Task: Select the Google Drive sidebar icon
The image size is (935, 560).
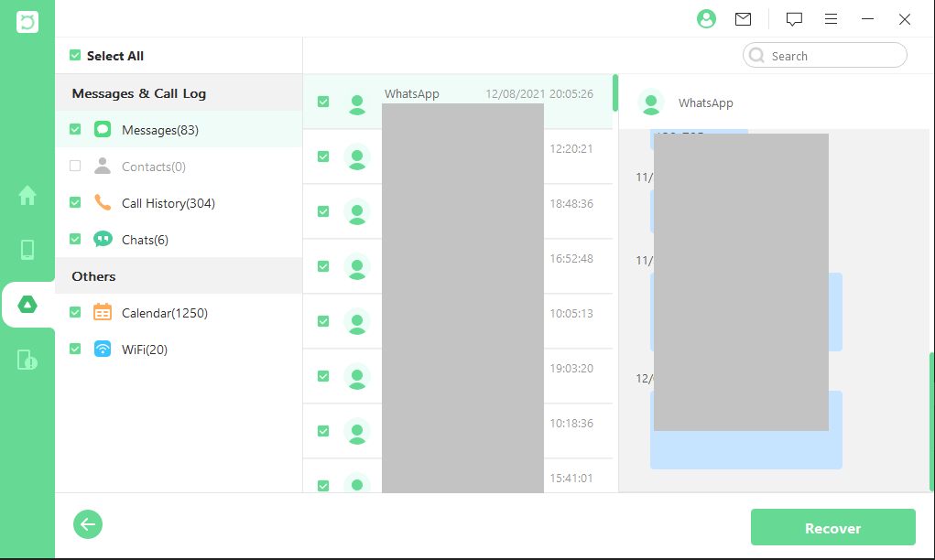Action: tap(27, 305)
